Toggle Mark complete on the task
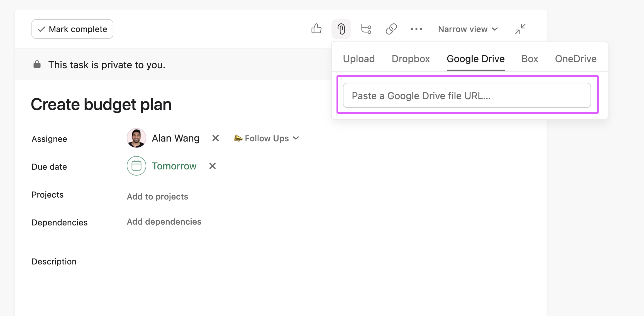The image size is (644, 316). (x=72, y=29)
